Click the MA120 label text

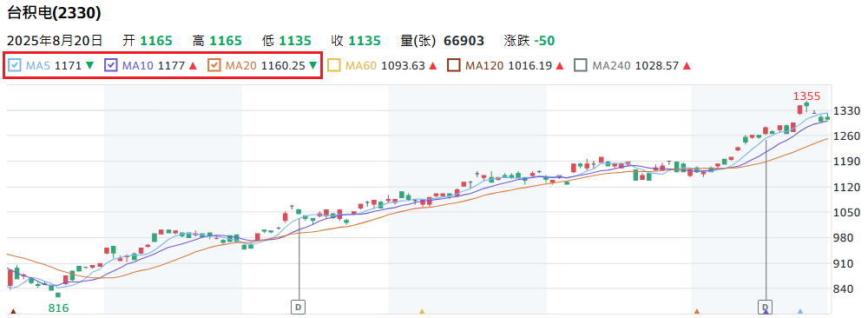click(x=484, y=65)
